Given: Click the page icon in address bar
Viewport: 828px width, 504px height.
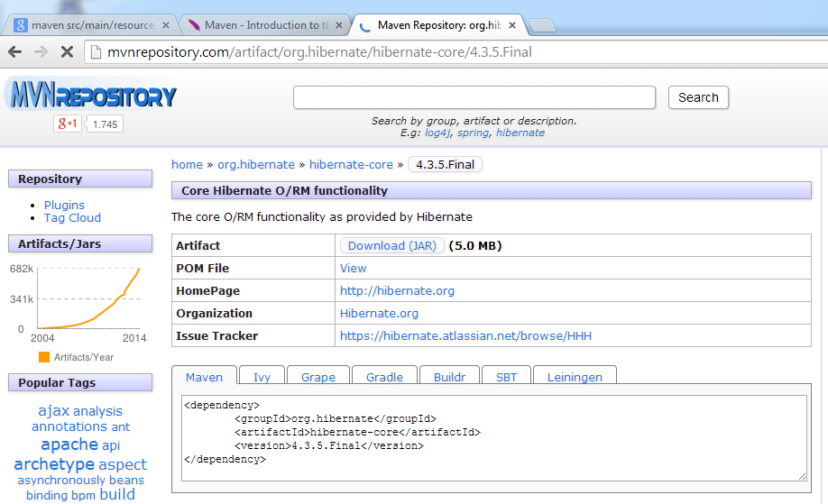Looking at the screenshot, I should click(96, 51).
